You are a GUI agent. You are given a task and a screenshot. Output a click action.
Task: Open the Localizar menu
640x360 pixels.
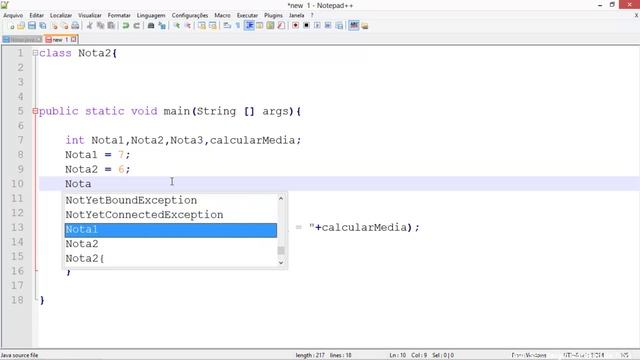coord(61,15)
